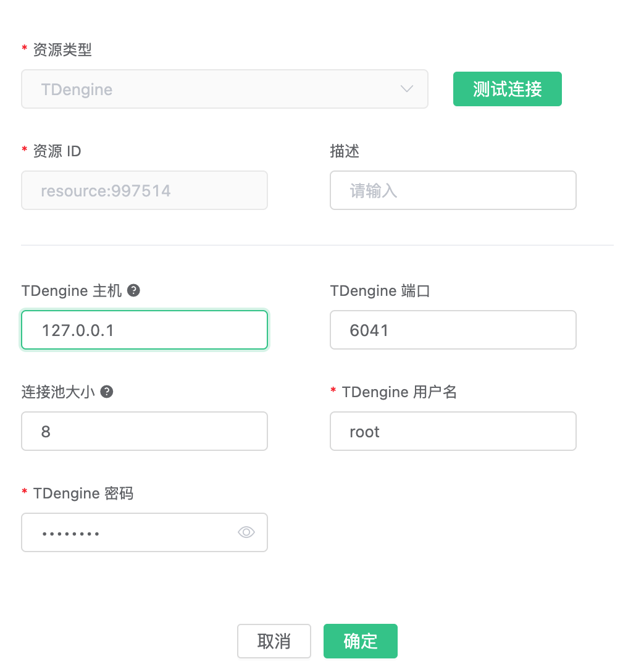The width and height of the screenshot is (636, 672).
Task: Click the TDengine 主机 field showing 127.0.0.1
Action: [x=144, y=330]
